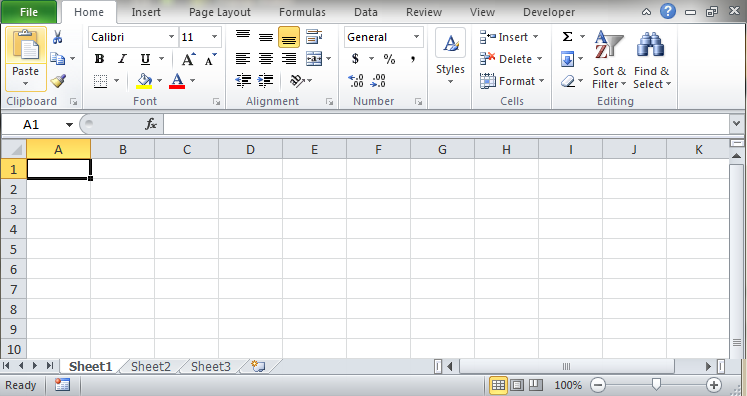
Task: Click Decrease Decimal button
Action: [x=378, y=81]
